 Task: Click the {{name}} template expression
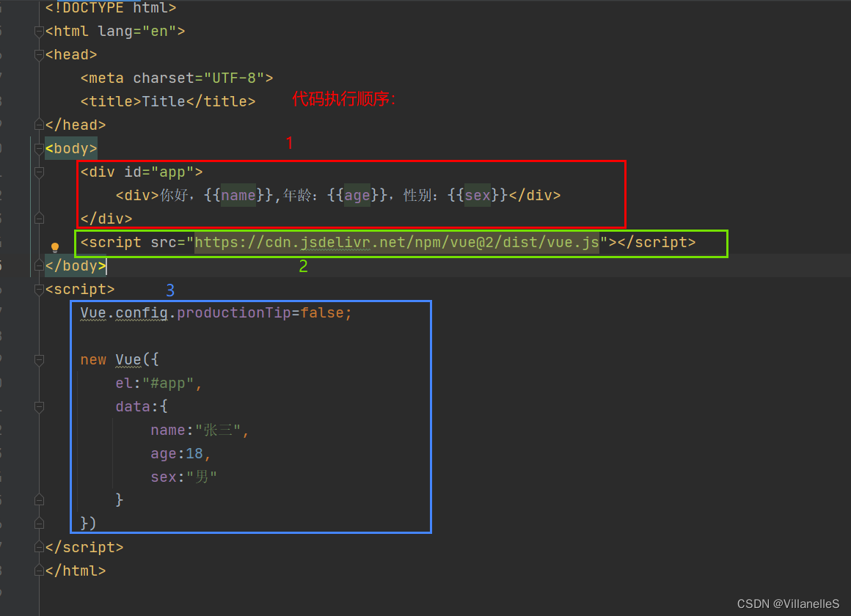point(238,195)
